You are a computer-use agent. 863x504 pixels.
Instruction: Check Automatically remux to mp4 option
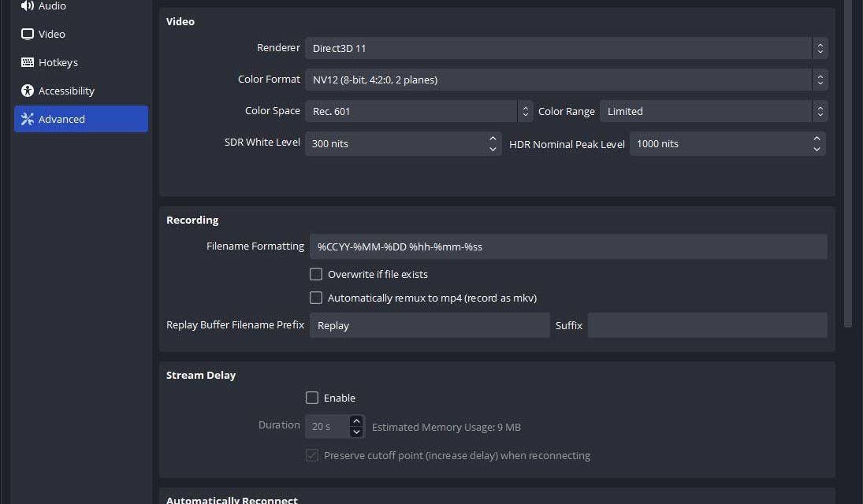point(316,298)
